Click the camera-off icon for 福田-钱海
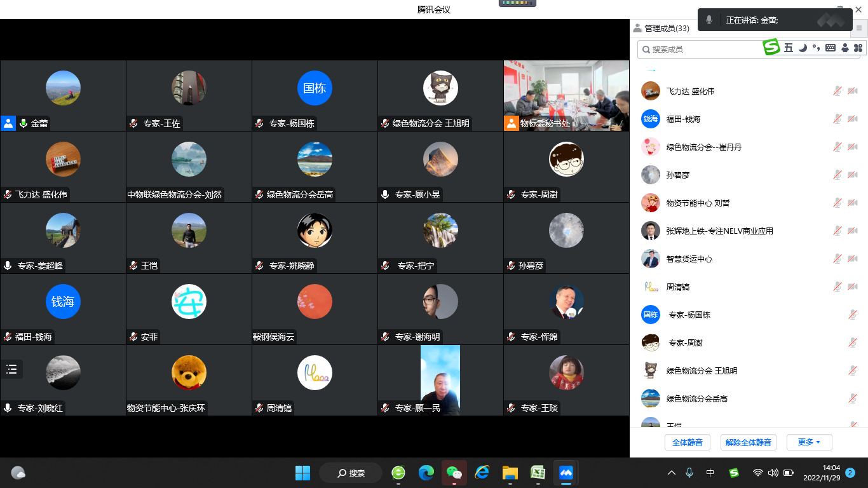 pos(853,119)
